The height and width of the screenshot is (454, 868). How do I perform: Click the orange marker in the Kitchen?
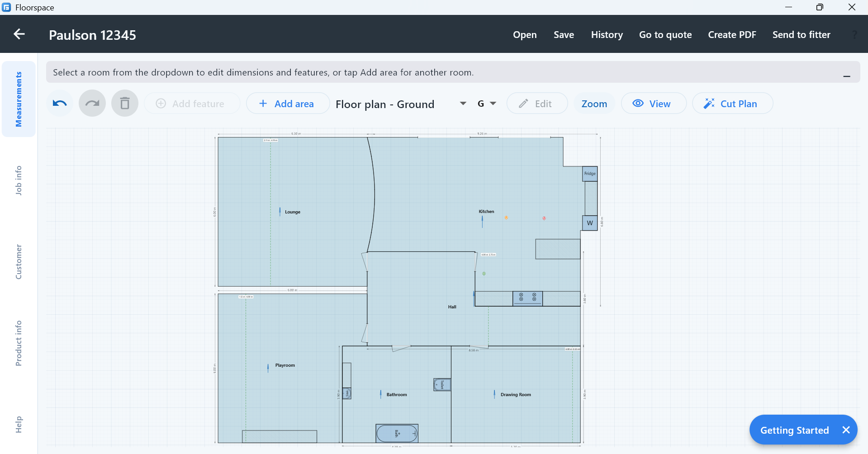(506, 218)
